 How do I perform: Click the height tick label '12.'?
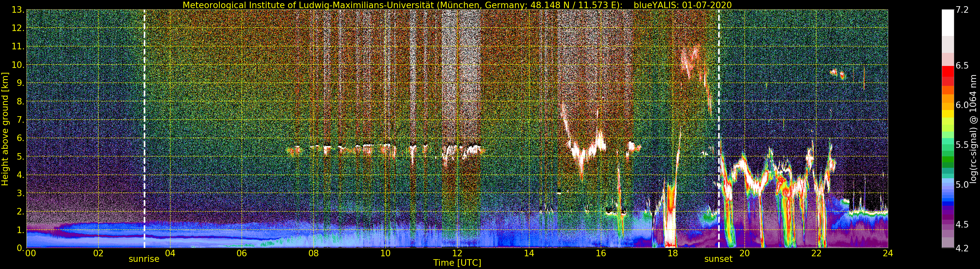18,28
